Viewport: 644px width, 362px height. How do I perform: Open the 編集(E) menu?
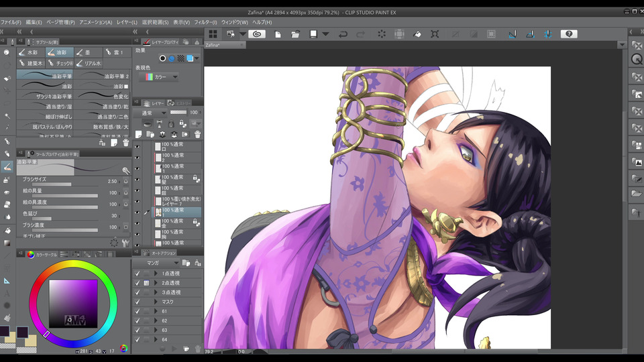[34, 22]
